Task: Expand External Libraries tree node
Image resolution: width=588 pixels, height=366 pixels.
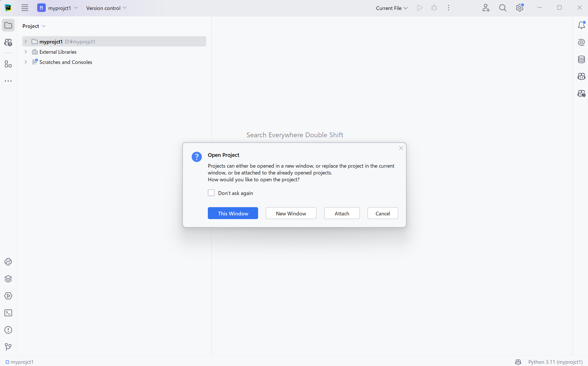Action: [x=26, y=52]
